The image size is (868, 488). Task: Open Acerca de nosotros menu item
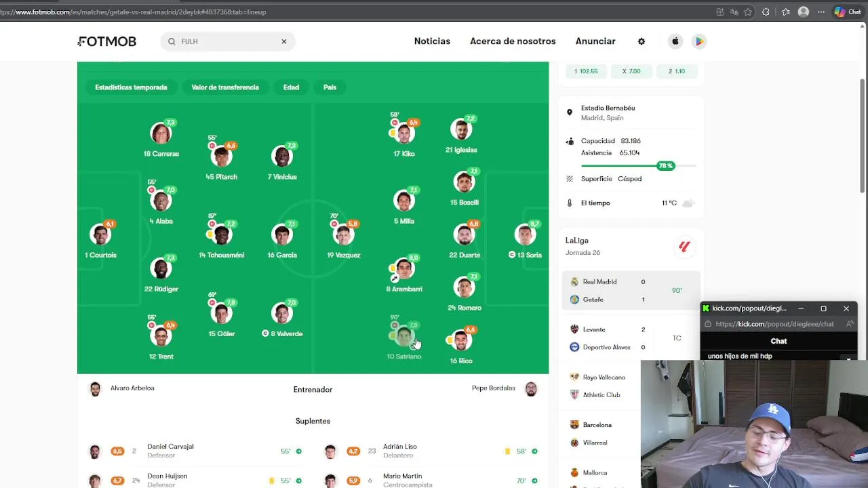(513, 41)
